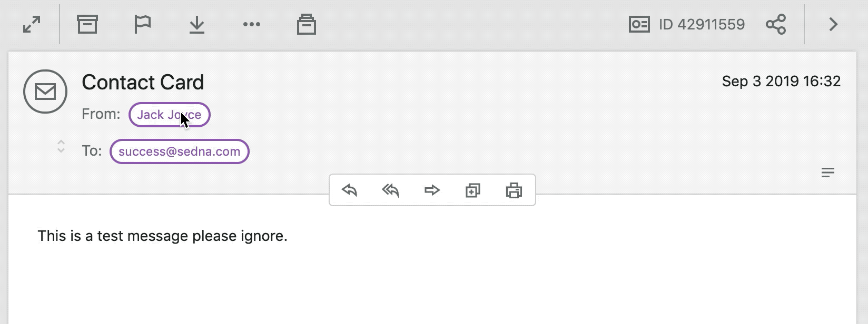Flag the Contact Card message
The image size is (868, 324).
142,24
